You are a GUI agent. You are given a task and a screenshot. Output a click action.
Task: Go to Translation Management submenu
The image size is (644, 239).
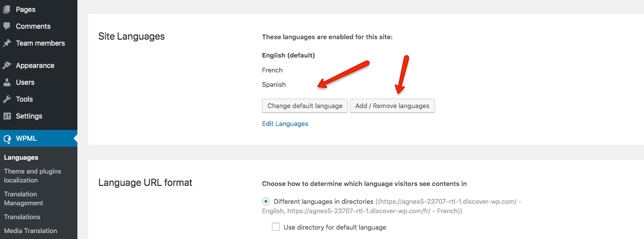pyautogui.click(x=23, y=198)
